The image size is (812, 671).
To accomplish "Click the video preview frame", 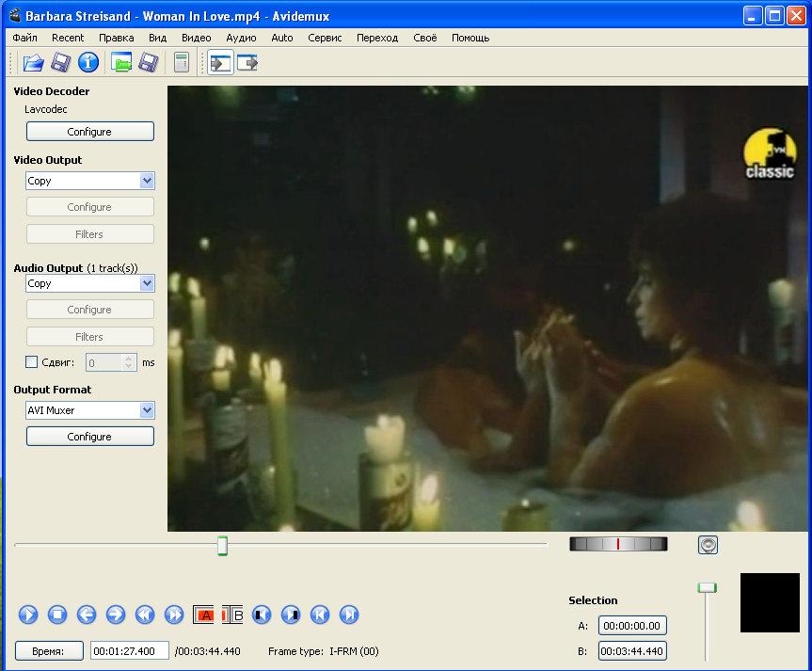I will [487, 309].
